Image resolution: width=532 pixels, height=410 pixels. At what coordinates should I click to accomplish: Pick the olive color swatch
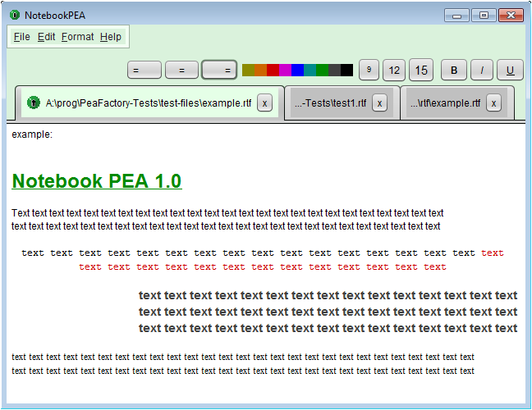point(248,71)
